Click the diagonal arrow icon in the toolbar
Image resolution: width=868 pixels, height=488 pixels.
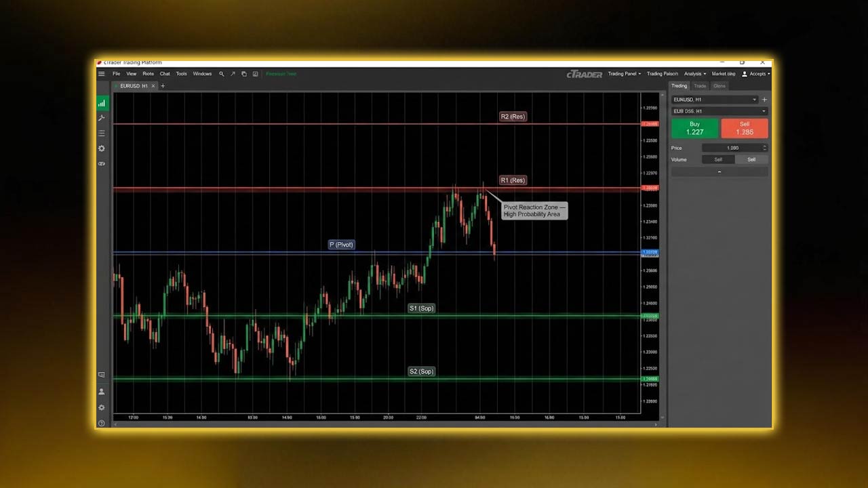click(x=233, y=74)
